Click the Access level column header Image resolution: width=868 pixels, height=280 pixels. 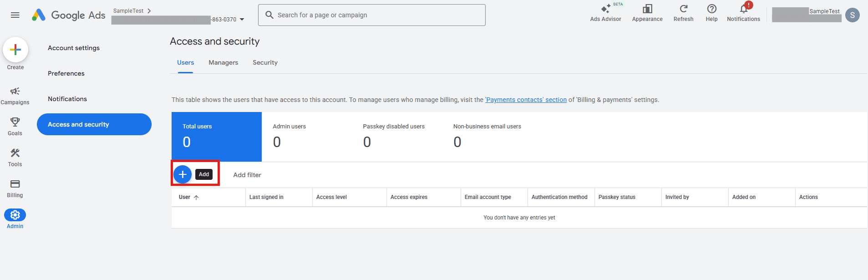coord(332,197)
